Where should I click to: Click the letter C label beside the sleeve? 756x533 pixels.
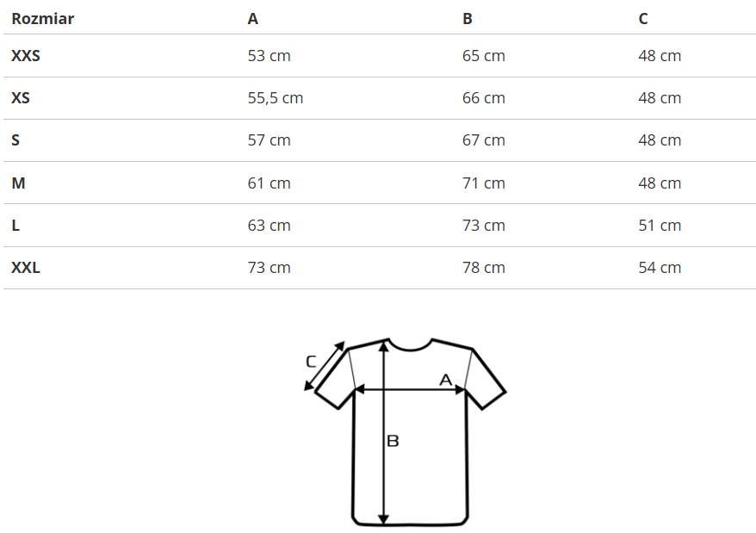pos(311,362)
